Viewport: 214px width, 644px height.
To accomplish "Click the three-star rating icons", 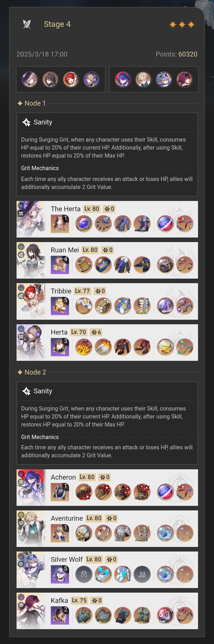I will coord(182,25).
